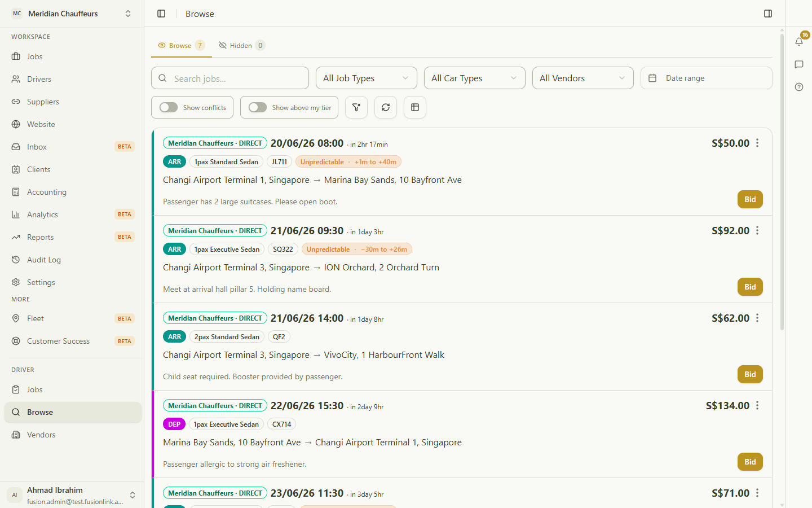
Task: Click the SQ322 flight number tag
Action: (x=283, y=249)
